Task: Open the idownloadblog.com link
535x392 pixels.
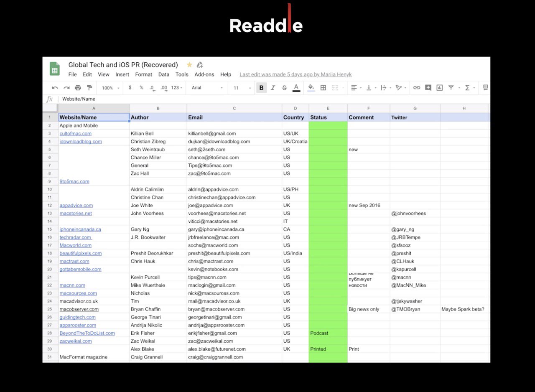Action: [x=81, y=142]
